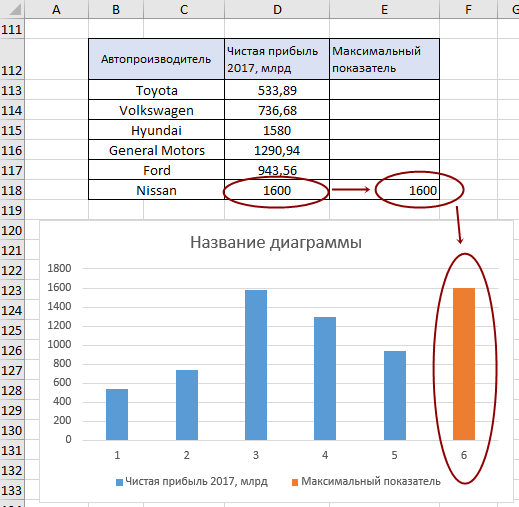This screenshot has height=507, width=519.
Task: Click horizontal axis label 6
Action: tap(464, 455)
